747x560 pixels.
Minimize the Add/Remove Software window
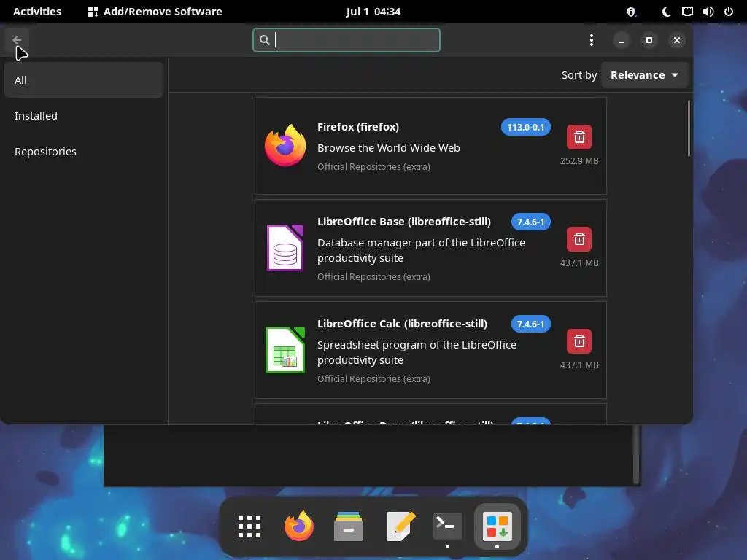[622, 40]
